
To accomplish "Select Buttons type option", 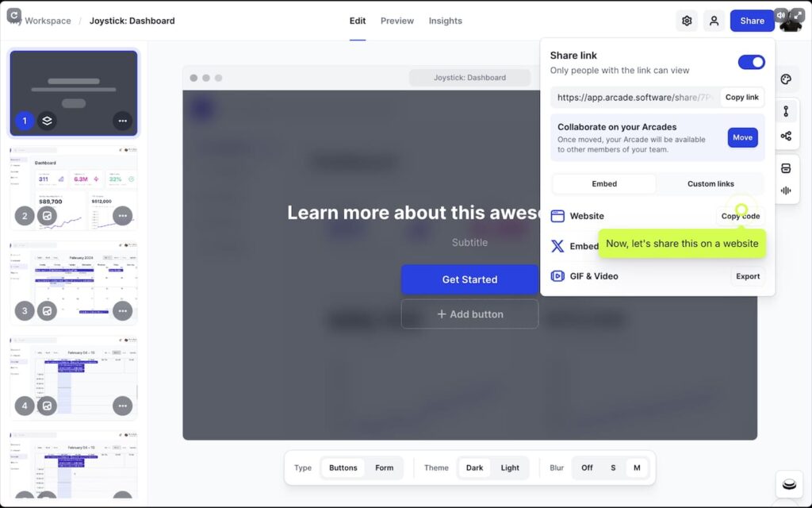I will 343,468.
